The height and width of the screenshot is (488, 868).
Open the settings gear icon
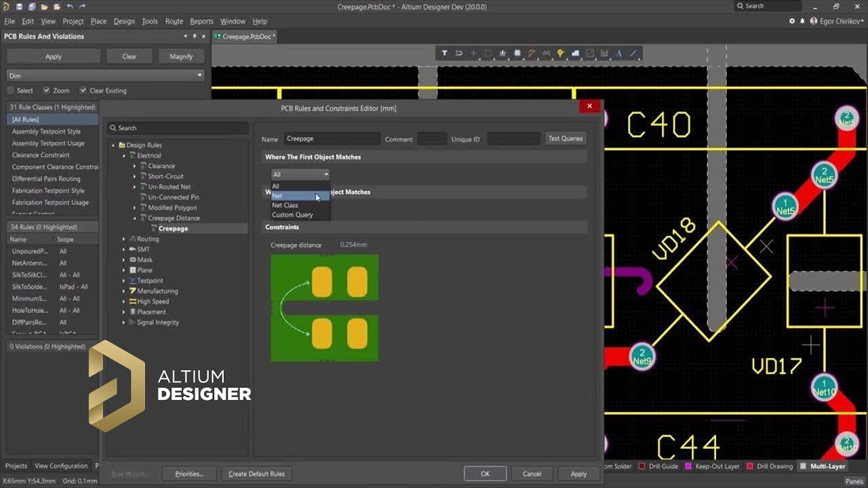tap(792, 21)
